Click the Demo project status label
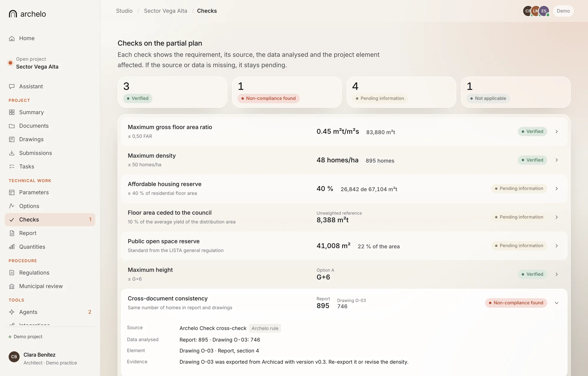 [x=26, y=337]
